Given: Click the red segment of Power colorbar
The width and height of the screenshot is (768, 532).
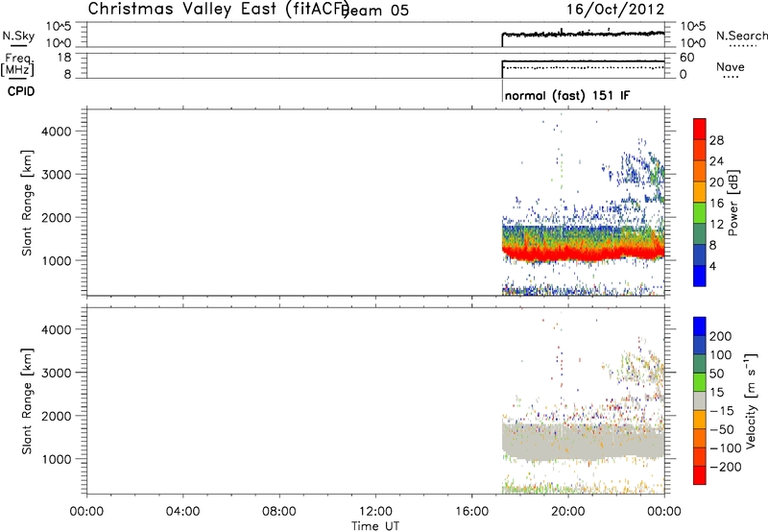Looking at the screenshot, I should click(x=700, y=129).
